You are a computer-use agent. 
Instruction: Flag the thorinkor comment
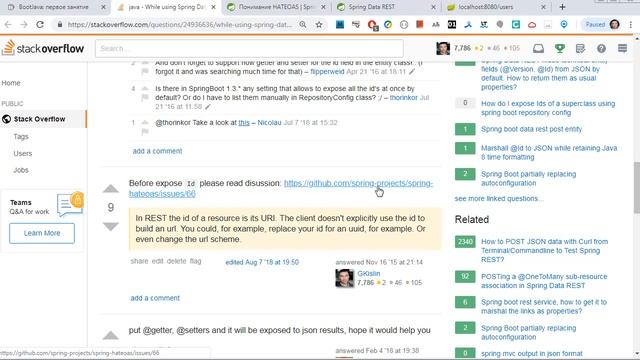(x=145, y=98)
